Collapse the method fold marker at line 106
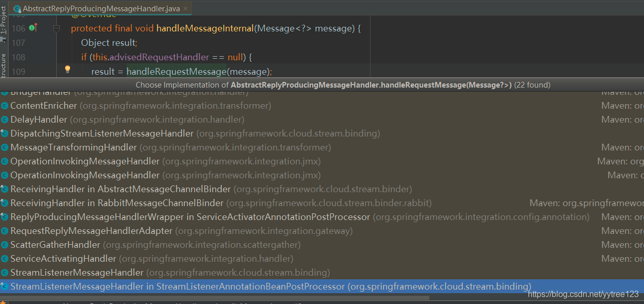This screenshot has width=644, height=304. pos(57,28)
